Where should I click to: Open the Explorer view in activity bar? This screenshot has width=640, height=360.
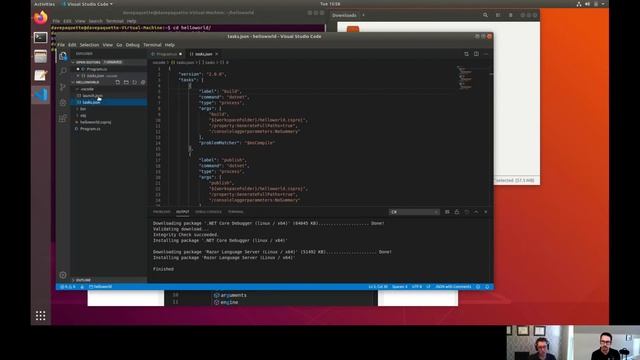(x=63, y=56)
